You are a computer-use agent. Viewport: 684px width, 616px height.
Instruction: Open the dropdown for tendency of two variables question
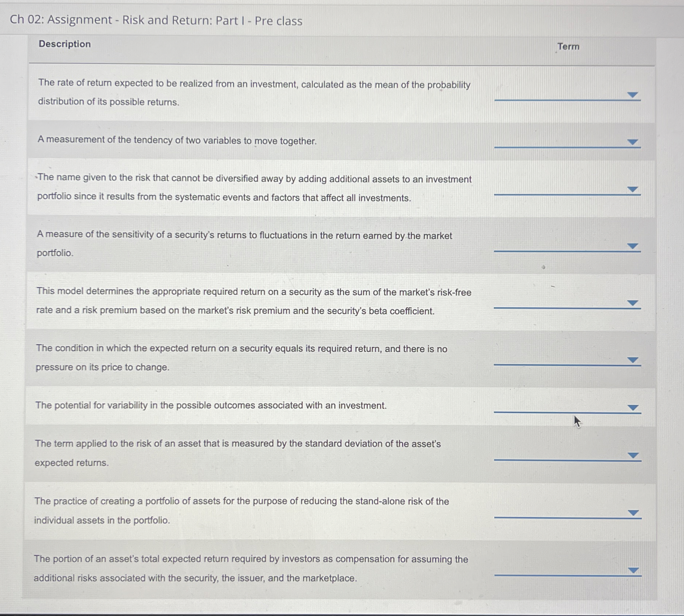tap(633, 142)
